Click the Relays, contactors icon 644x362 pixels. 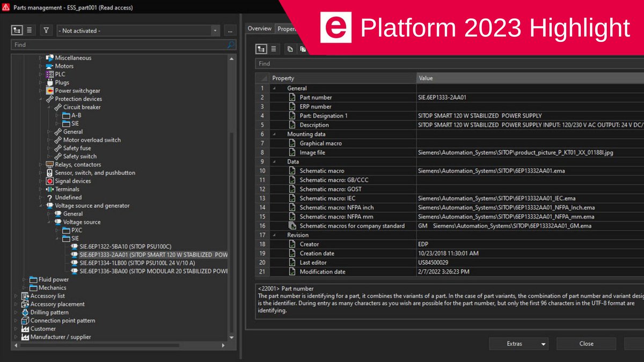[50, 165]
